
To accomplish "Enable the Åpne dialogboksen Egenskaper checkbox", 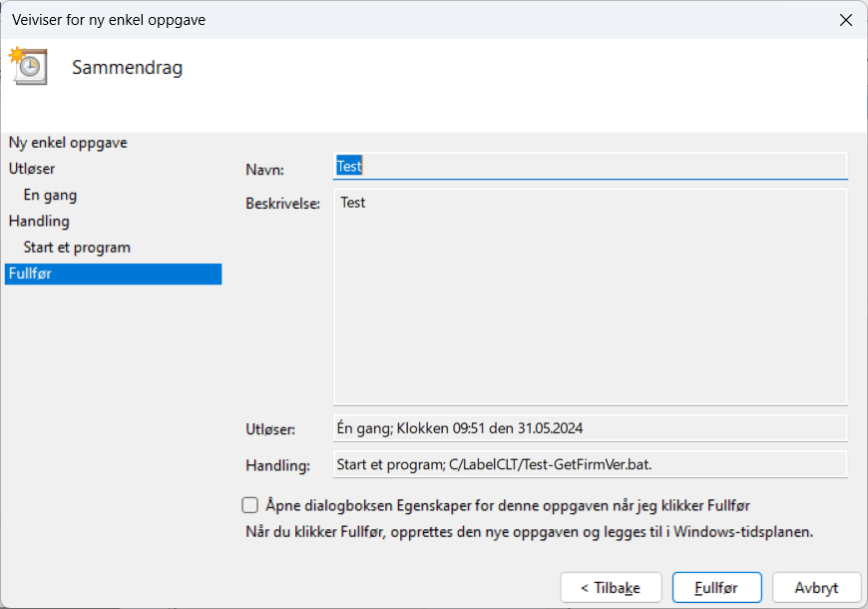I will (x=250, y=505).
